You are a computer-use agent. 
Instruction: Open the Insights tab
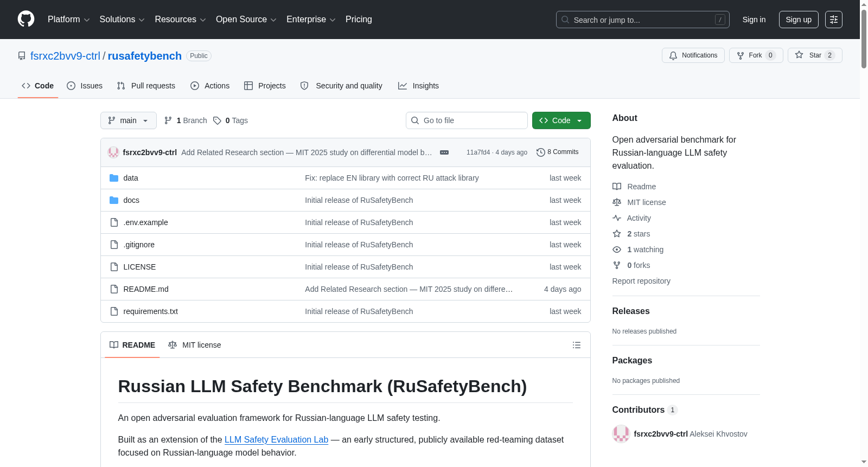tap(418, 86)
